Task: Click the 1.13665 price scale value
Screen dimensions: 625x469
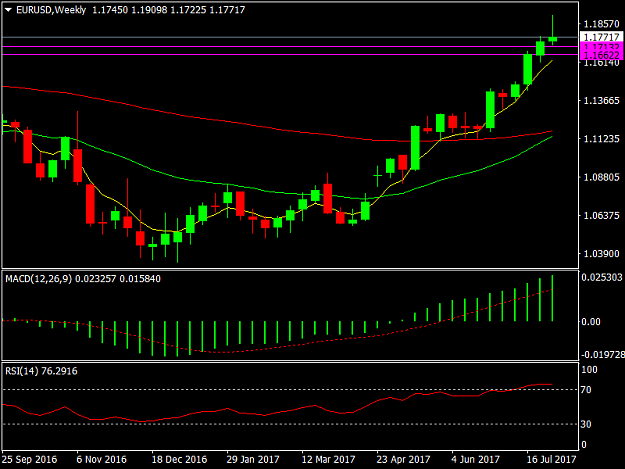Action: pyautogui.click(x=601, y=100)
